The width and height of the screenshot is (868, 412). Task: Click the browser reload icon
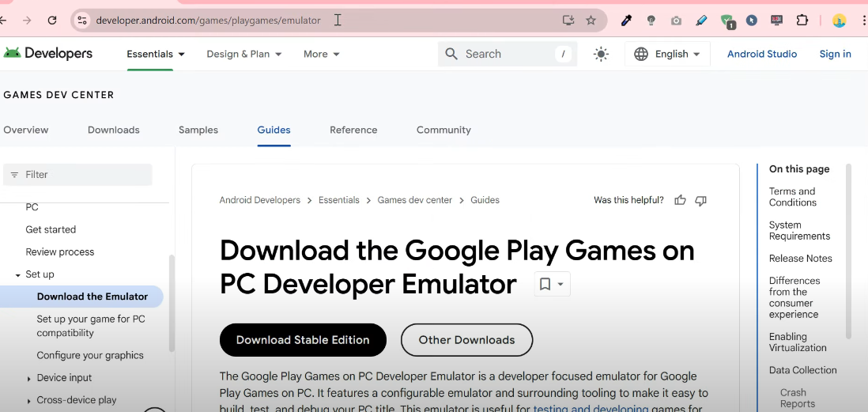(x=52, y=21)
